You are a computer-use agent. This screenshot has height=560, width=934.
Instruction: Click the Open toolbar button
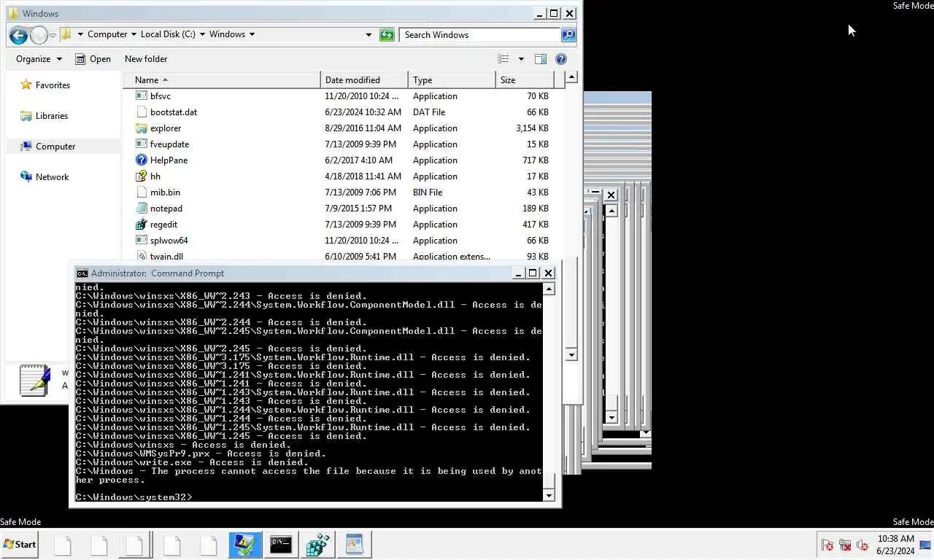93,59
